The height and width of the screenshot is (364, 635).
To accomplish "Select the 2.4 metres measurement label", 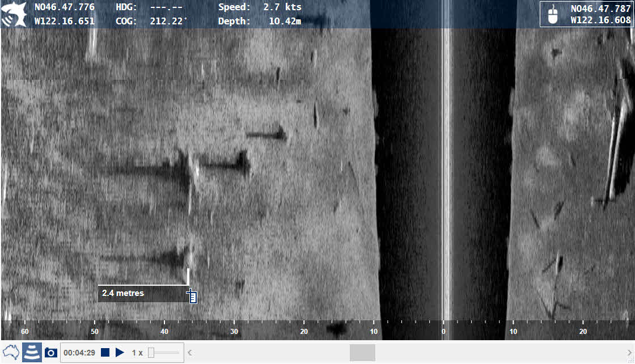I will pos(123,293).
